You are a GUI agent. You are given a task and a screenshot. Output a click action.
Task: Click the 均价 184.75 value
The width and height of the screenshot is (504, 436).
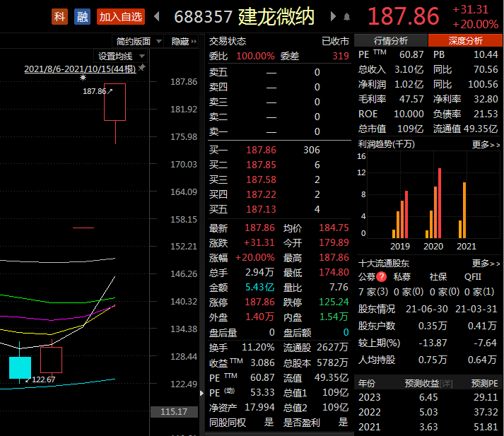334,228
